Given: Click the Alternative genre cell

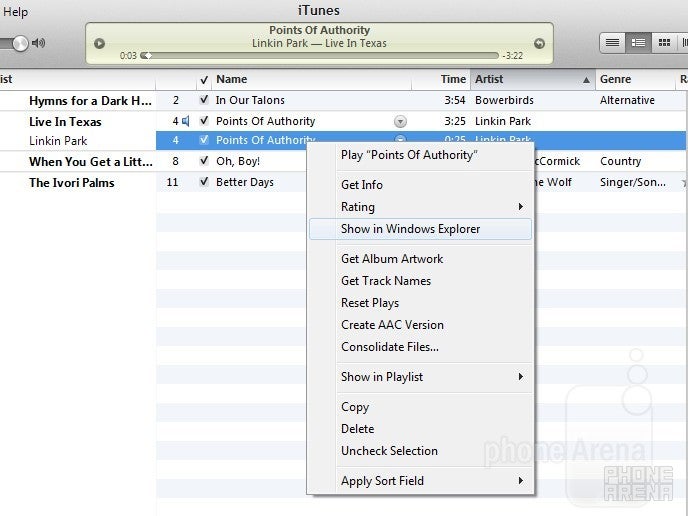Looking at the screenshot, I should (x=627, y=100).
